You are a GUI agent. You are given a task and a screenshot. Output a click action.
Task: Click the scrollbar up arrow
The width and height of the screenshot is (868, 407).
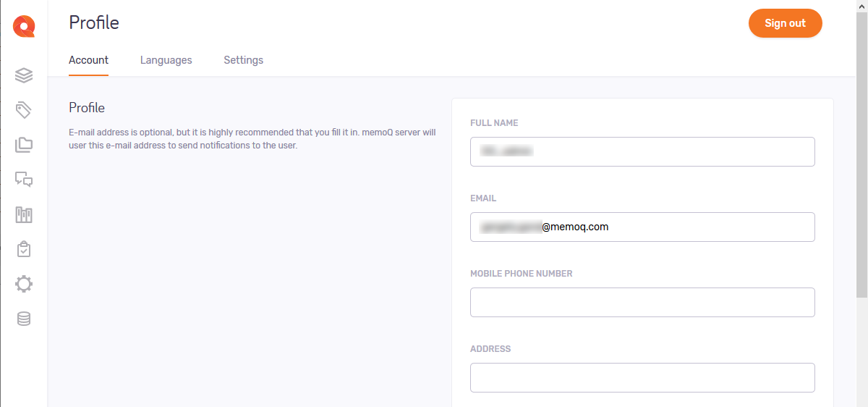coord(861,6)
